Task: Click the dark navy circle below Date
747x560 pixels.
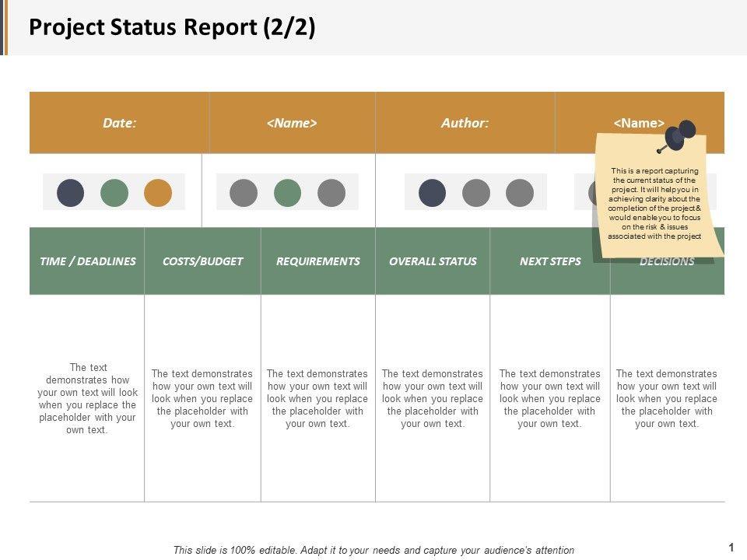Action: [x=71, y=192]
